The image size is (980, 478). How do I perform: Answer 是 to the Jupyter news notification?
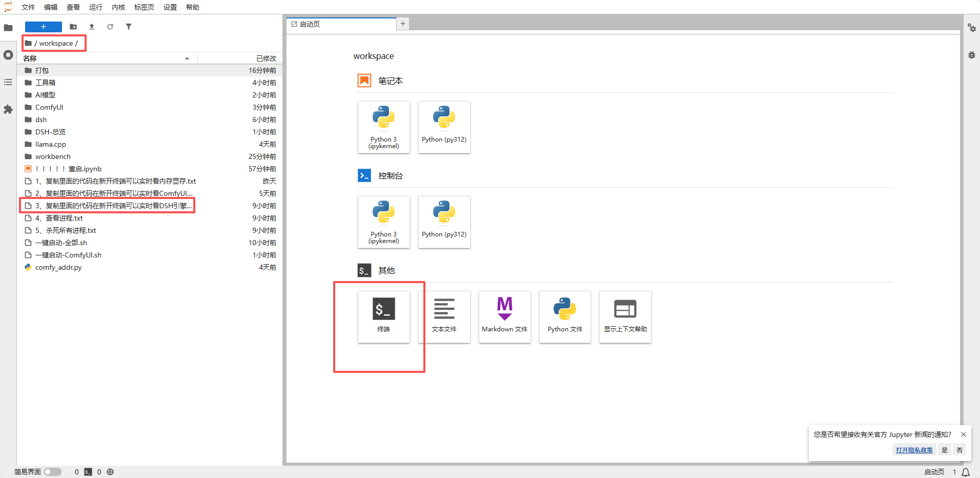[945, 450]
